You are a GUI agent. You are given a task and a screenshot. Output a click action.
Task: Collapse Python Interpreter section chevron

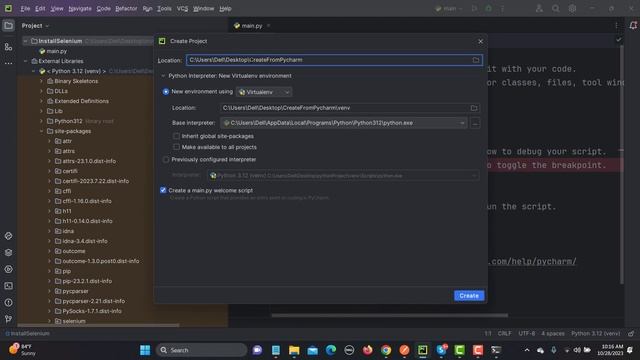pyautogui.click(x=163, y=76)
